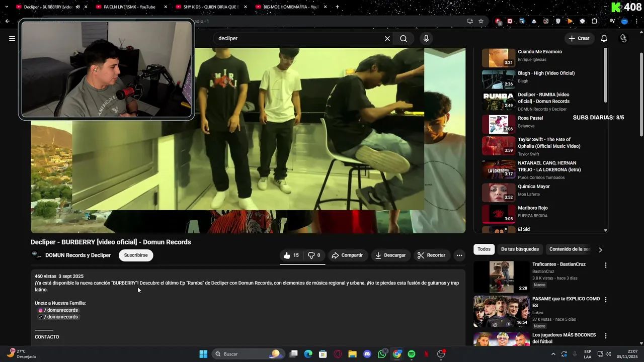
Task: Dislike the video with thumbs down
Action: click(x=314, y=255)
